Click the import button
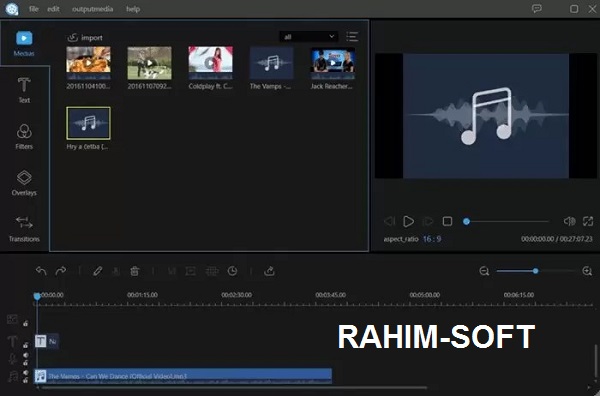This screenshot has height=396, width=600. coord(85,37)
